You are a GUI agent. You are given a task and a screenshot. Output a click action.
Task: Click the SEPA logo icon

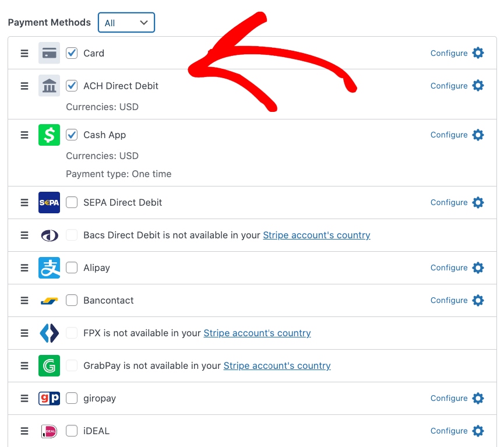tap(49, 202)
